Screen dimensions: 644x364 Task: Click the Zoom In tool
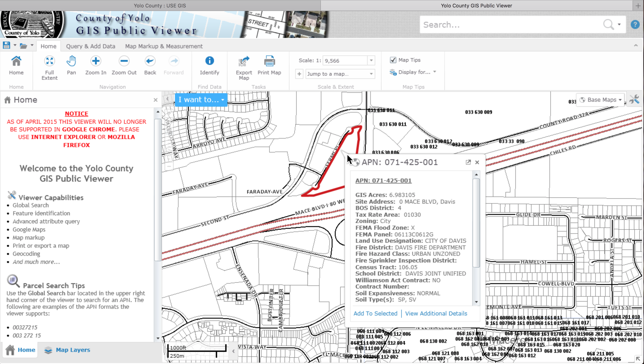95,61
